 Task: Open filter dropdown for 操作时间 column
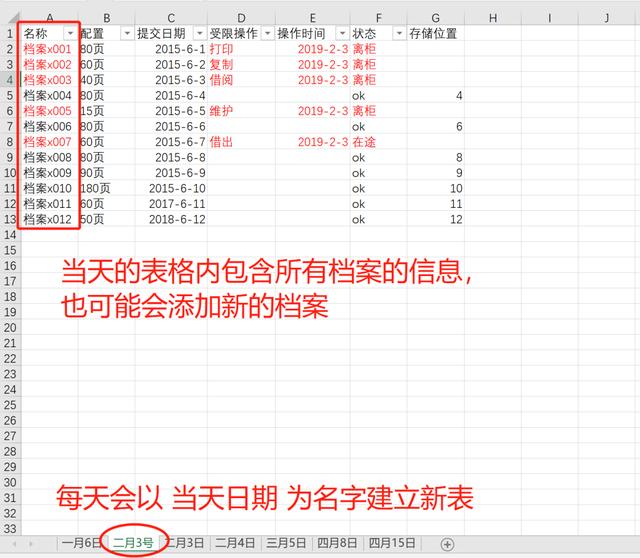(x=342, y=33)
